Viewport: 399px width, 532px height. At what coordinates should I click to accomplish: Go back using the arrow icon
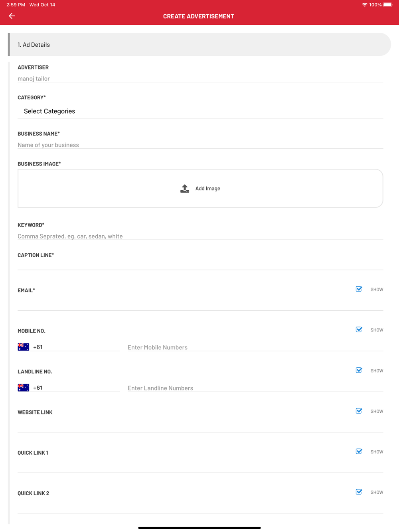point(12,16)
